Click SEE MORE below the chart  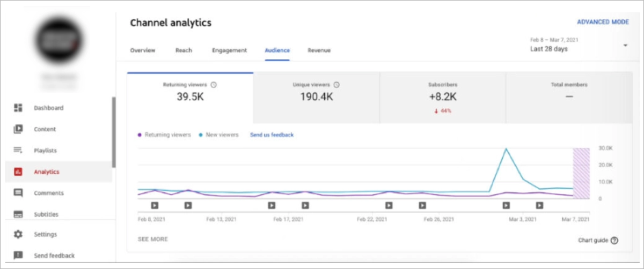coord(153,239)
